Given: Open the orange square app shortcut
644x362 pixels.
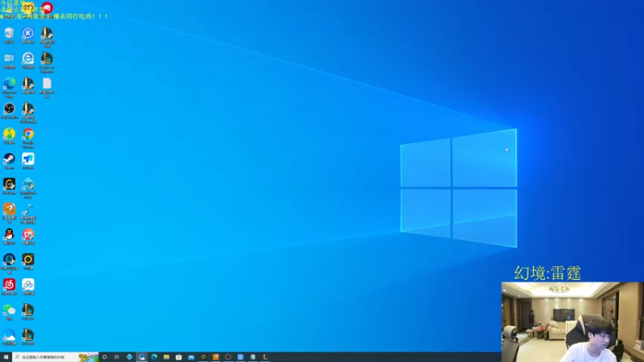Looking at the screenshot, I should (9, 213).
